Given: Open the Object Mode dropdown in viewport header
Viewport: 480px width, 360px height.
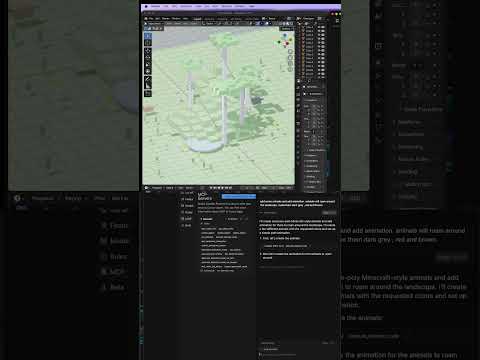Looking at the screenshot, I should 155,23.
